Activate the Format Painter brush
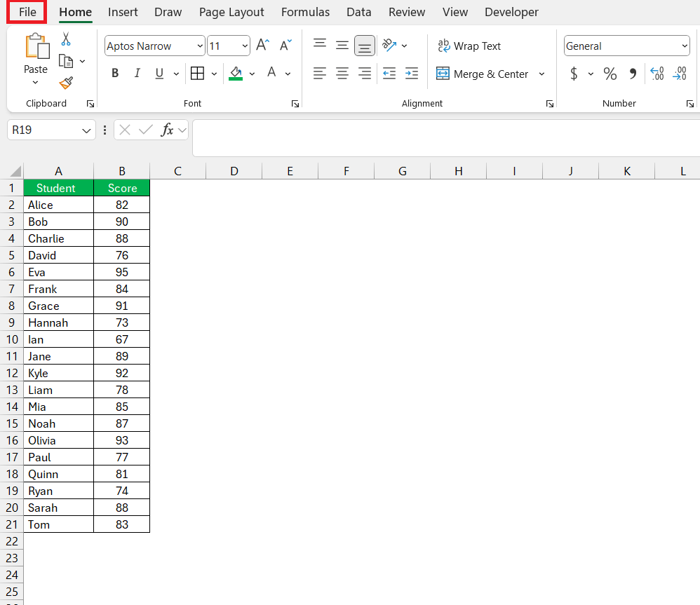This screenshot has height=605, width=700. point(66,83)
